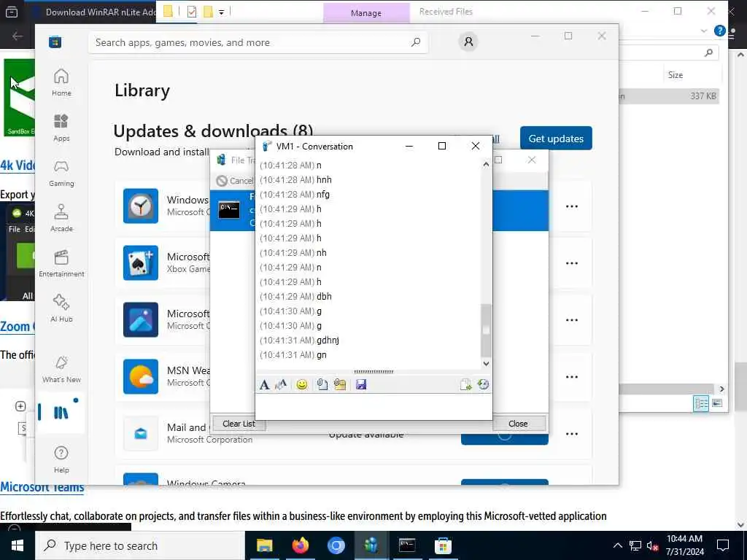
Task: Show hidden system tray icons
Action: (x=617, y=545)
